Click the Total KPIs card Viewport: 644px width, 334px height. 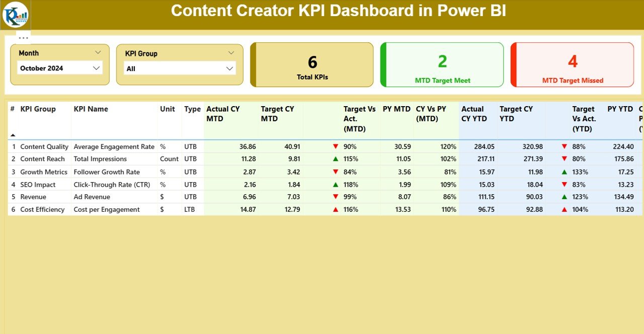click(x=312, y=65)
